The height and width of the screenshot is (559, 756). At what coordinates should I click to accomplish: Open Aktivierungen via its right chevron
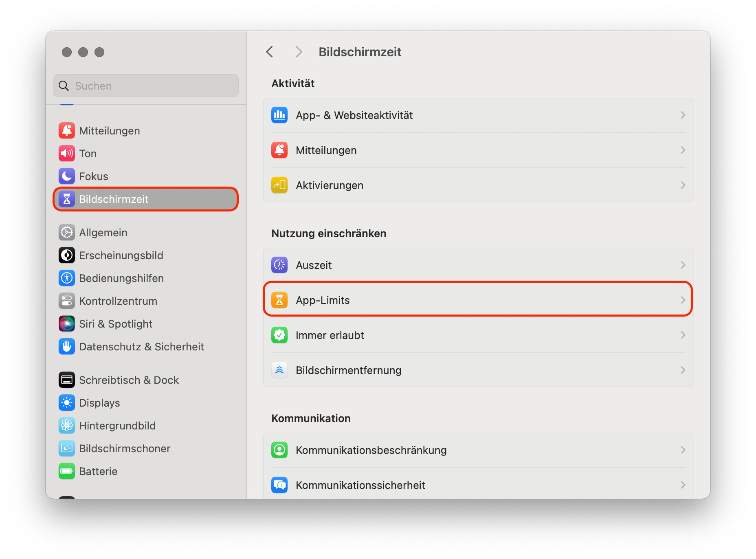(683, 185)
